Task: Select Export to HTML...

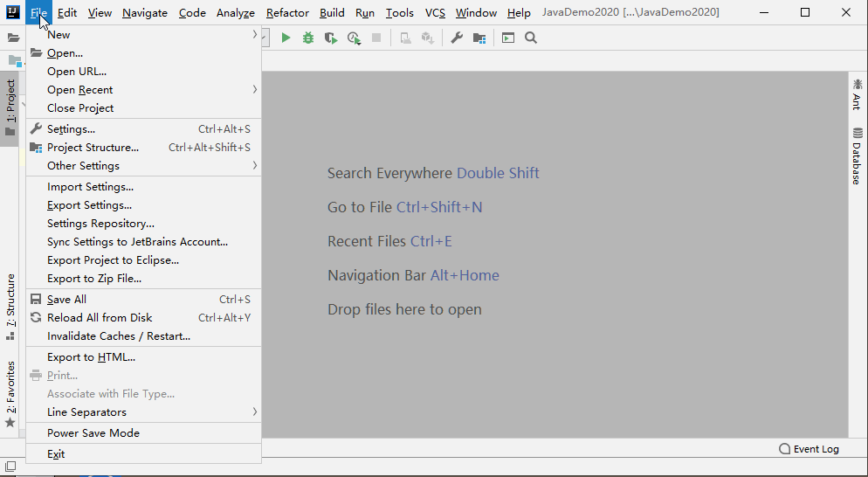Action: (x=144, y=356)
